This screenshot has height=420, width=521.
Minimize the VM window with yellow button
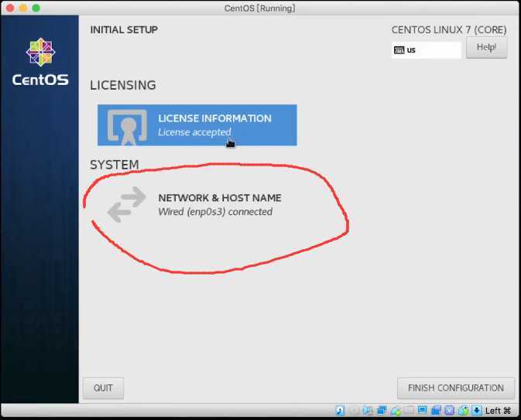point(23,8)
